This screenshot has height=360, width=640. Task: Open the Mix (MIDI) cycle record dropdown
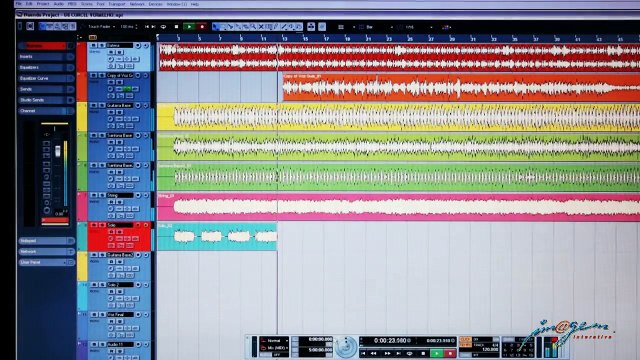click(x=274, y=348)
